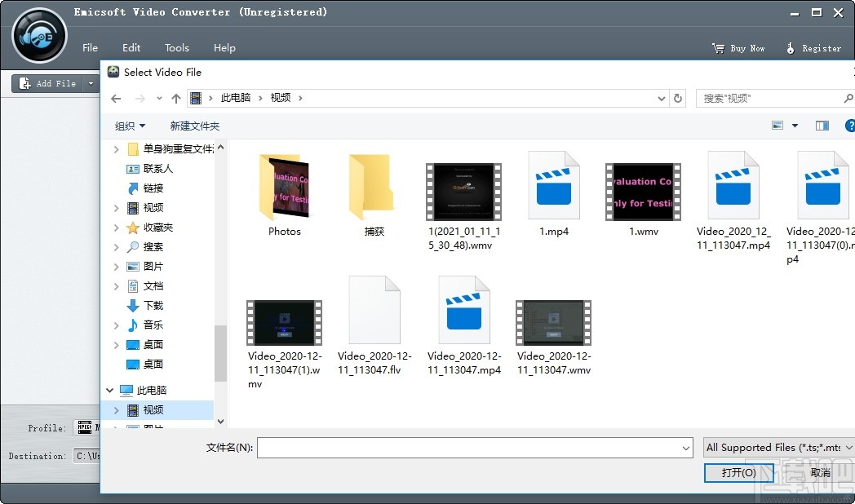855x504 pixels.
Task: Click the Emicsoft Video Converter logo icon
Action: click(37, 34)
